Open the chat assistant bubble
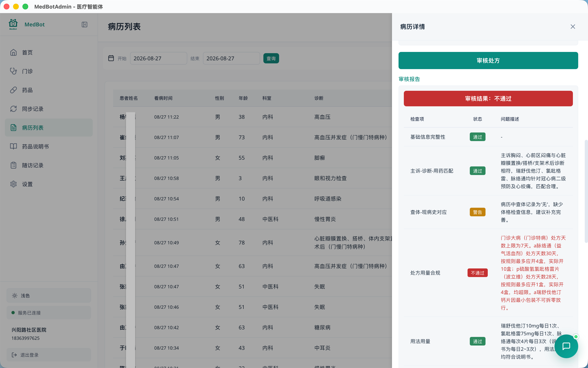The image size is (588, 368). click(566, 346)
